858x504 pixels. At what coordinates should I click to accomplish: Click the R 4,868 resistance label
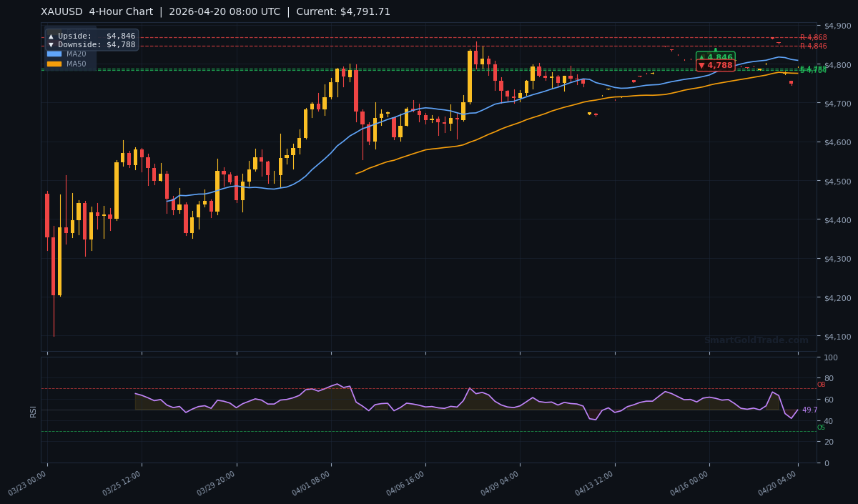[814, 36]
